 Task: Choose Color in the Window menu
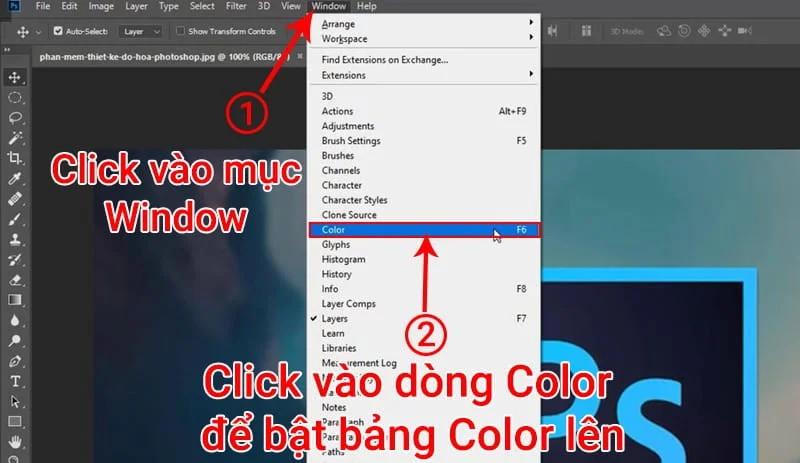[424, 230]
